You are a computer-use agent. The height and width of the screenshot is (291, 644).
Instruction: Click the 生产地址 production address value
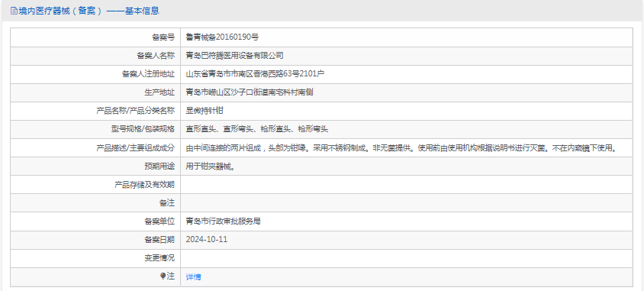pos(250,92)
